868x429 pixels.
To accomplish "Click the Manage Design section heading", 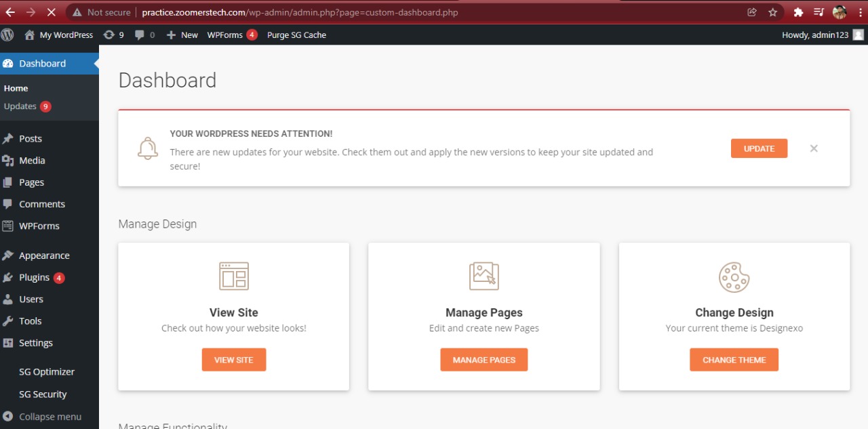I will click(157, 224).
